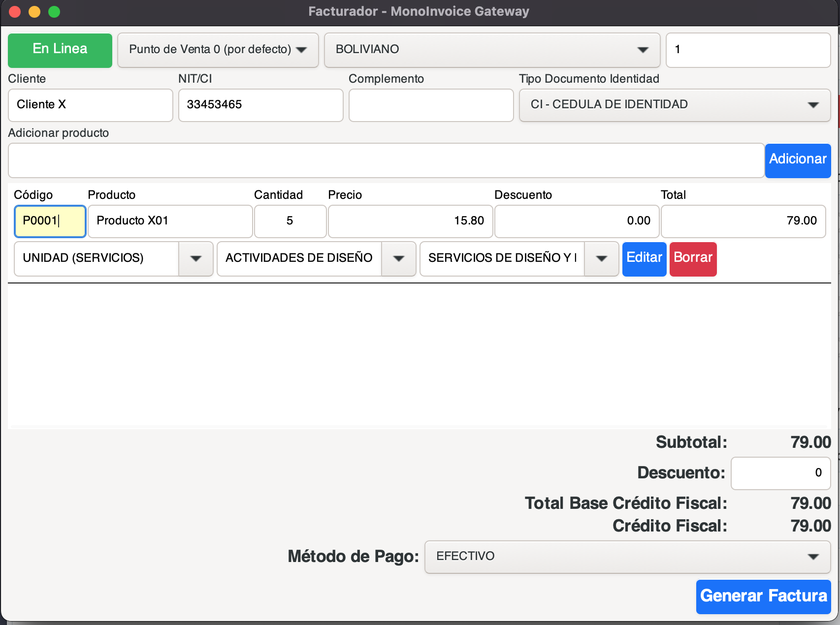Click the Generar Factura button

(x=763, y=596)
